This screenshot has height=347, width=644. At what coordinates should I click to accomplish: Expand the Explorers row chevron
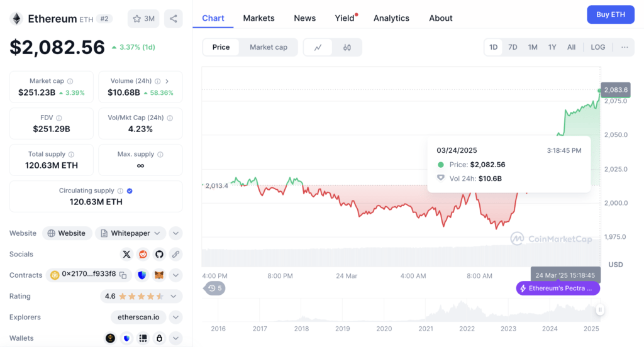[176, 317]
